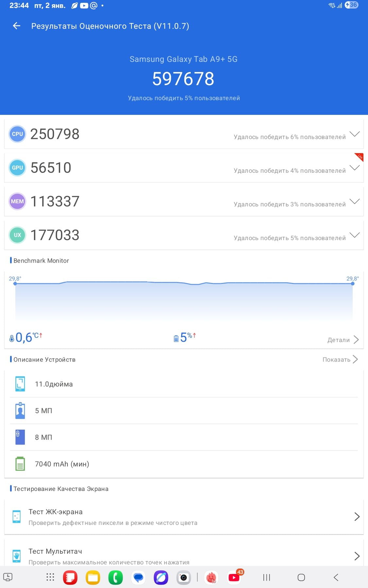
Task: Tap the title Результаты Оценочного Теста
Action: point(110,26)
